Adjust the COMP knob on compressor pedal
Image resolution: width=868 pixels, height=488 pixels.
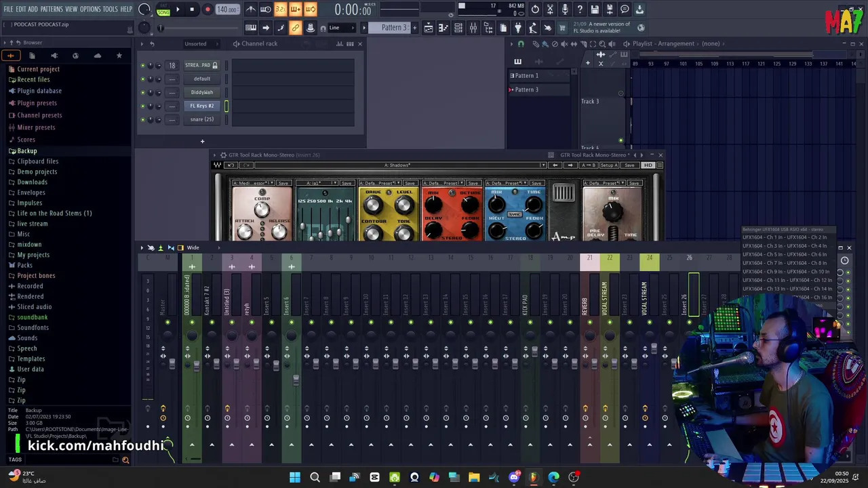pos(262,209)
